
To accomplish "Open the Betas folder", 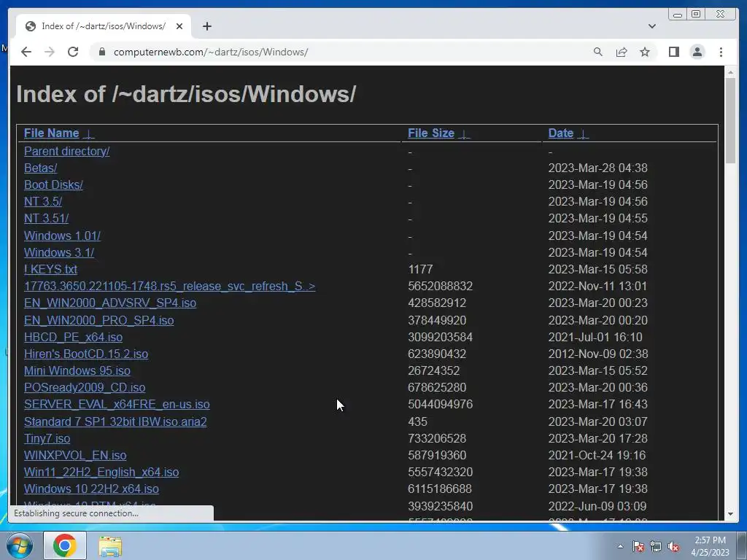I will coord(41,168).
